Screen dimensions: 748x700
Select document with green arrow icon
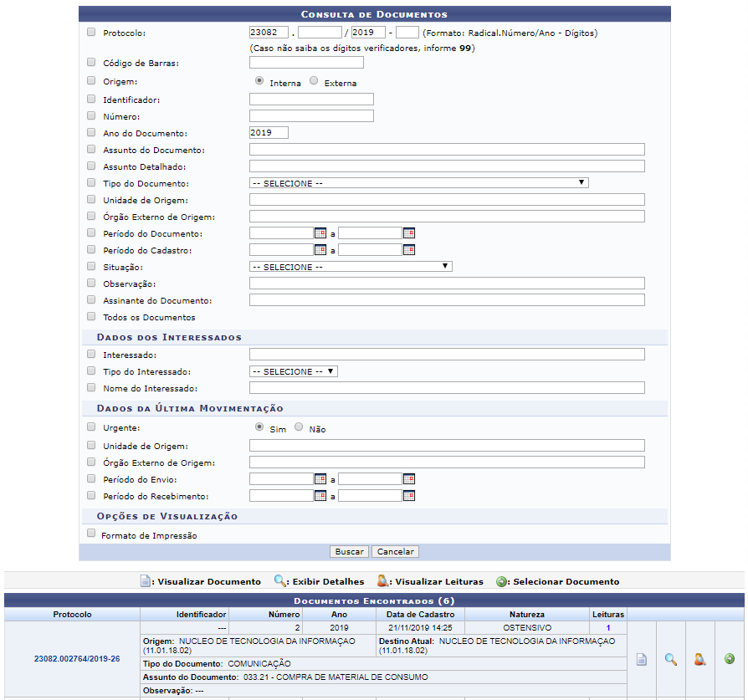pos(729,659)
